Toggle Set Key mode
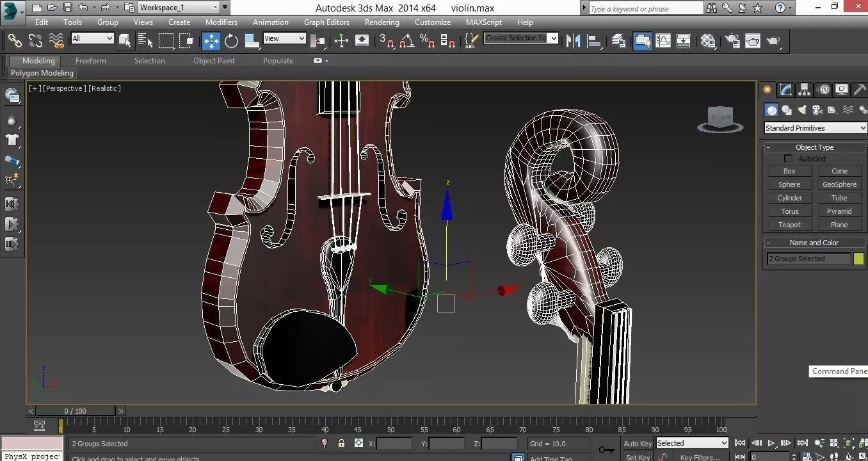 [638, 457]
